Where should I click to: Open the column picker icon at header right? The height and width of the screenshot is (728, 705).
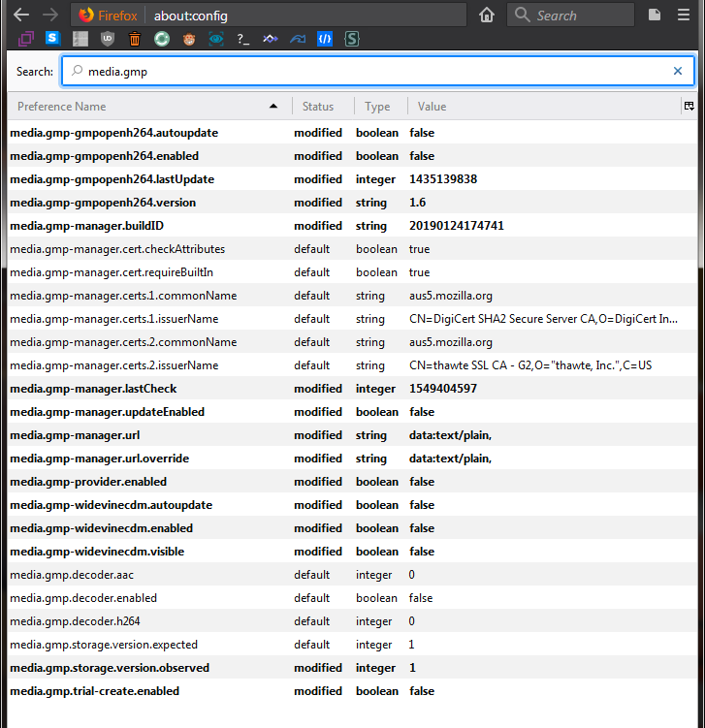(x=689, y=107)
